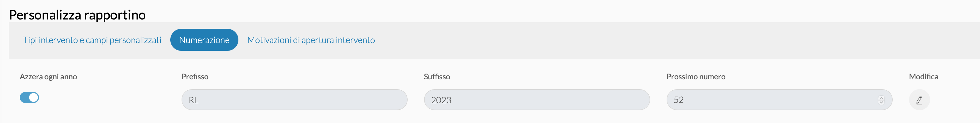Click empty gray area of the tab bar

tap(647, 40)
